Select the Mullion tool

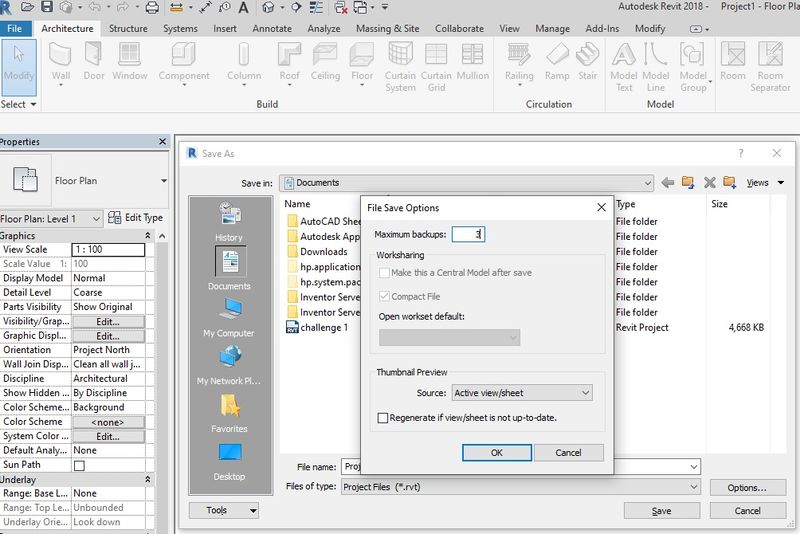tap(472, 63)
